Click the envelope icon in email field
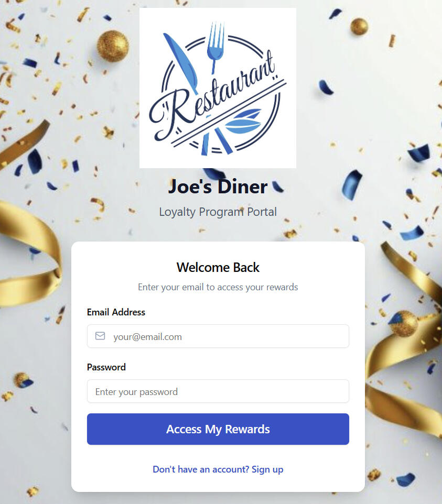The width and height of the screenshot is (442, 504). 100,336
